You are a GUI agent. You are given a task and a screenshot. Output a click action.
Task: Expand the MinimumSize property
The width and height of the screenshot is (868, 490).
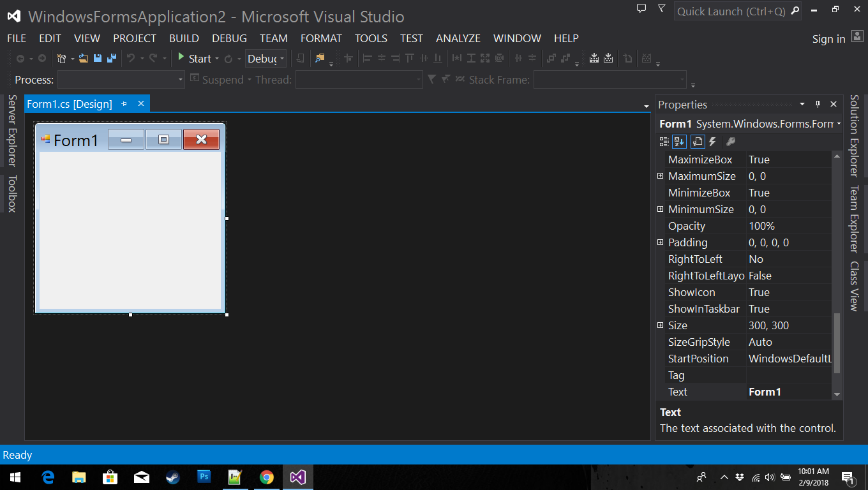661,209
